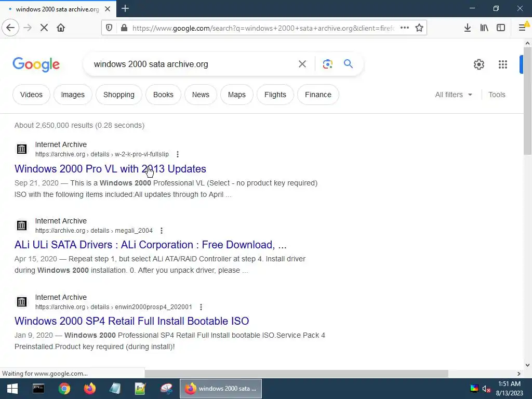532x399 pixels.
Task: Click the scroll-right arrow at bottom
Action: tap(519, 374)
